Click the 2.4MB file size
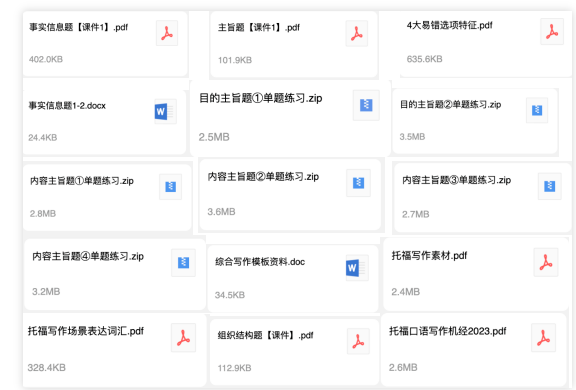The height and width of the screenshot is (390, 576). click(x=406, y=292)
